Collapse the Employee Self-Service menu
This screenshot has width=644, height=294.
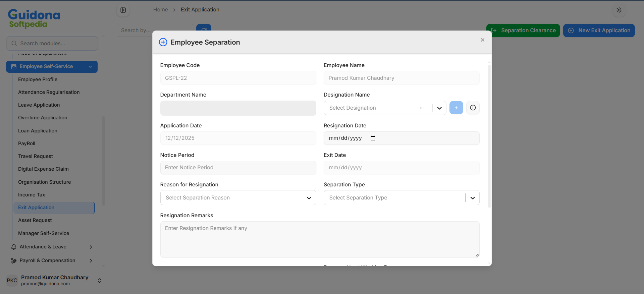pyautogui.click(x=90, y=67)
